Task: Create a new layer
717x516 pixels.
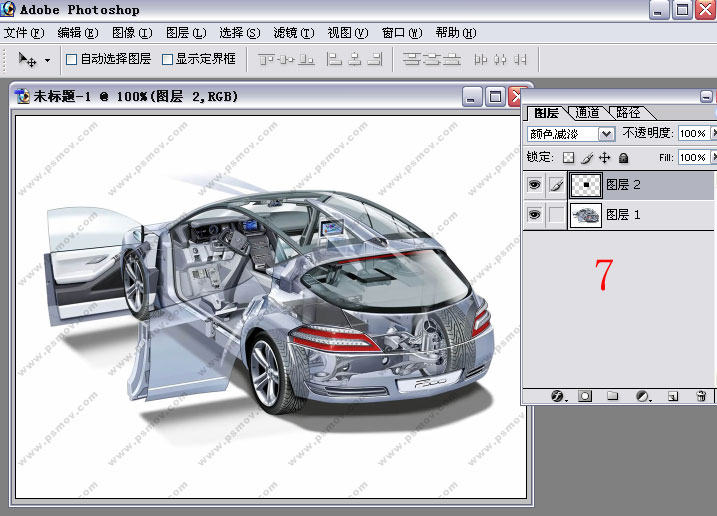Action: tap(673, 396)
